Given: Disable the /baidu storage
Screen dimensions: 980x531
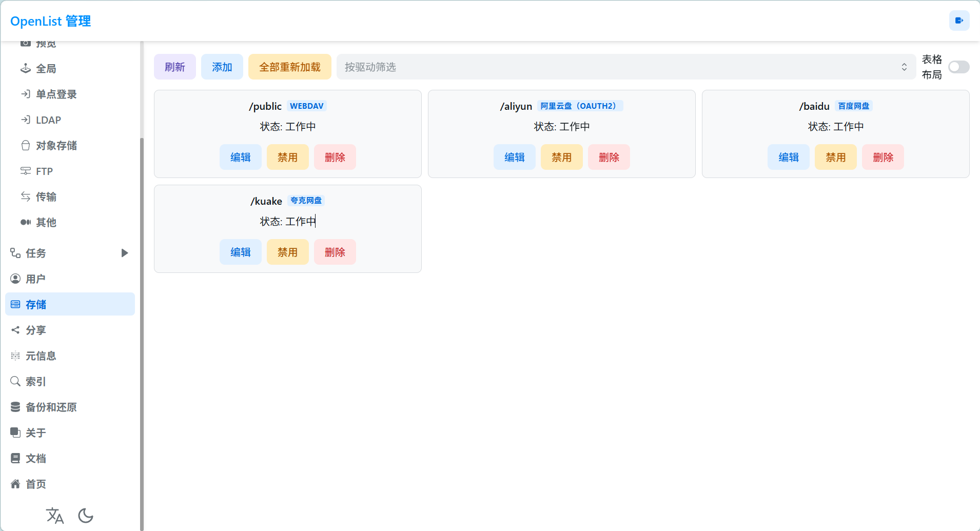Looking at the screenshot, I should (836, 157).
